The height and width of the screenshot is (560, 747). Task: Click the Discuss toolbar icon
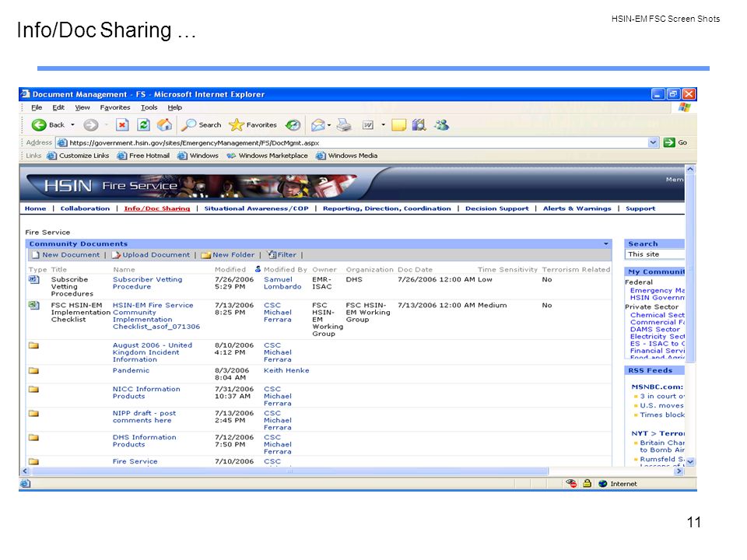click(398, 124)
